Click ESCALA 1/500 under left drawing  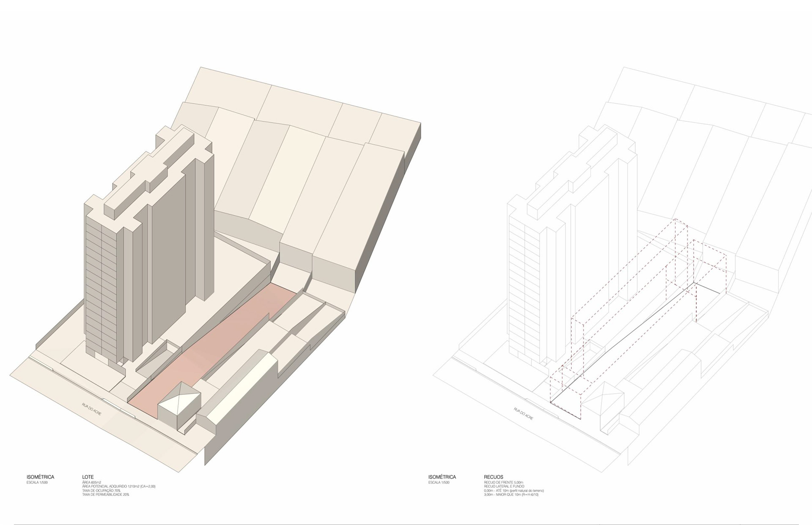(x=37, y=482)
